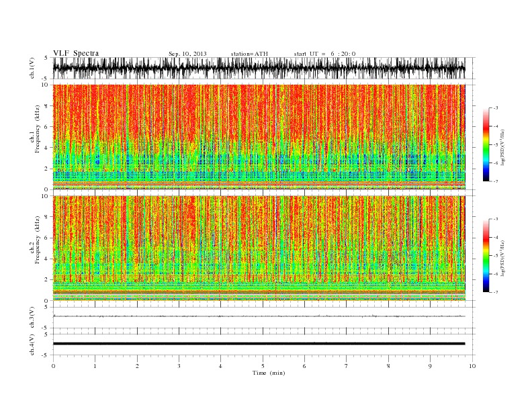Click the time axis tick label '10'

click(x=472, y=366)
